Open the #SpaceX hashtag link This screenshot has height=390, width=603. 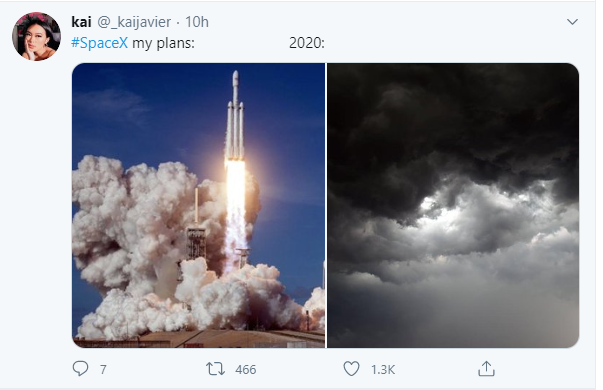point(99,43)
